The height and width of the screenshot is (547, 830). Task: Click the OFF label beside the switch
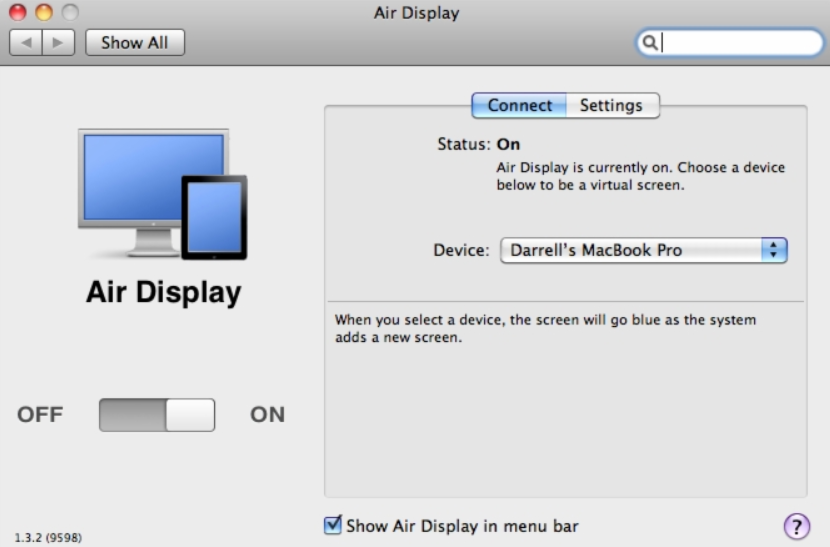tap(40, 415)
